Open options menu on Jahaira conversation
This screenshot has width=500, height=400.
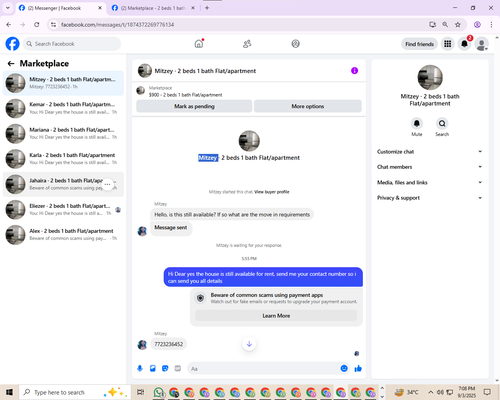click(107, 184)
